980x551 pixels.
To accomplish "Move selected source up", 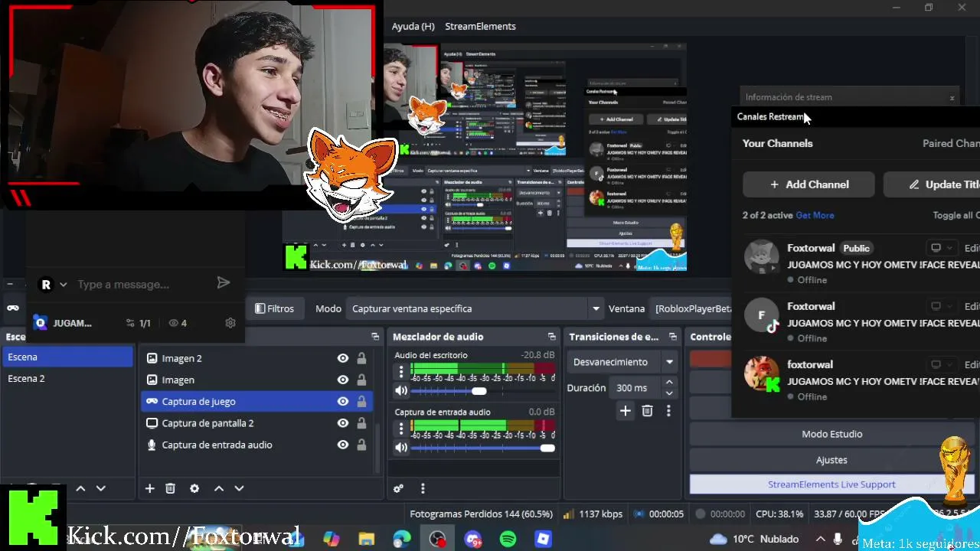I will pyautogui.click(x=219, y=488).
